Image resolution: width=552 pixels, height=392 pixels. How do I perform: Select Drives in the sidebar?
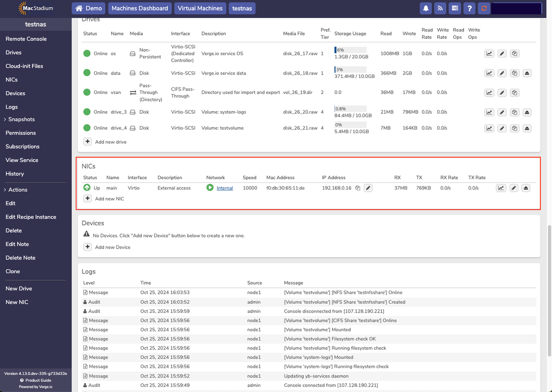coord(13,53)
